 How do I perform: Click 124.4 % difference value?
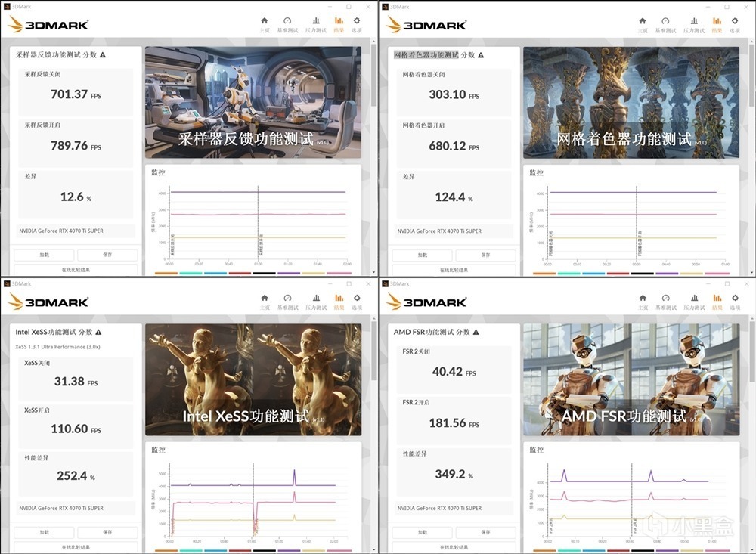click(x=454, y=197)
